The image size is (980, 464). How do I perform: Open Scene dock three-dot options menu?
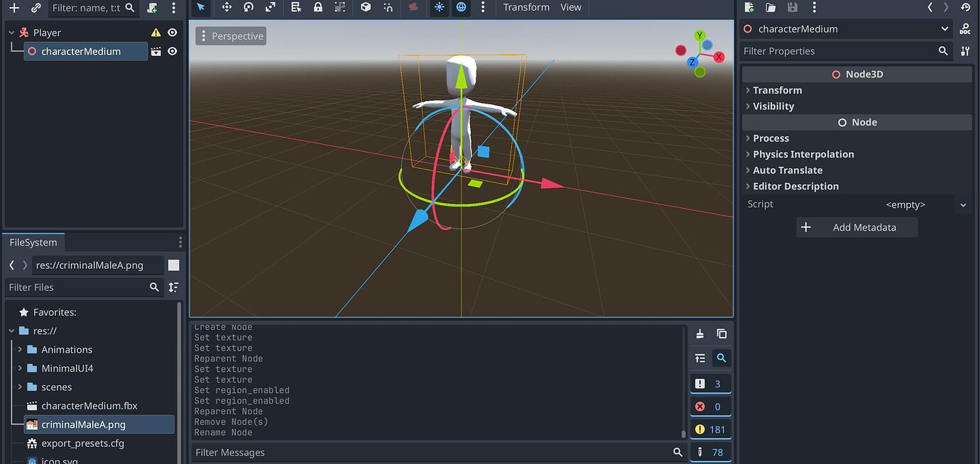173,8
